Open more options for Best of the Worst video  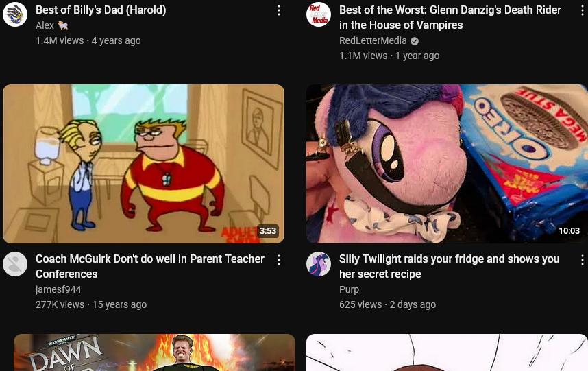tap(582, 10)
